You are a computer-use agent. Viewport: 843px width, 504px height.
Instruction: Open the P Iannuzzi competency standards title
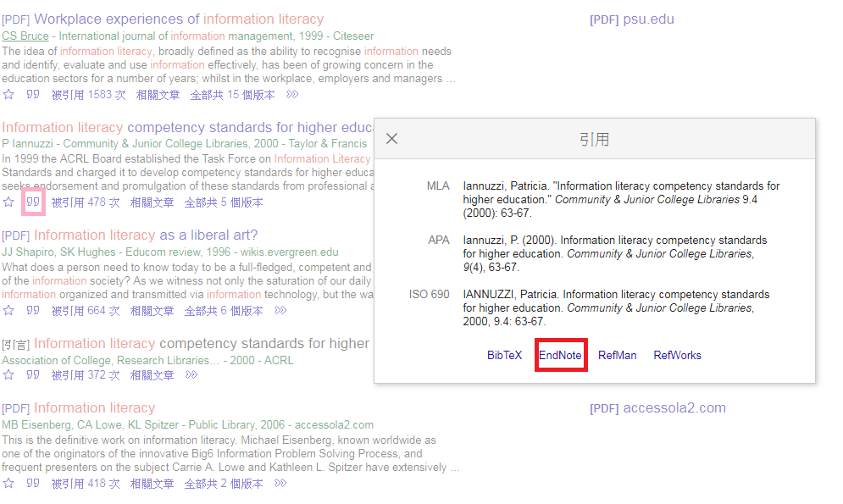(187, 127)
